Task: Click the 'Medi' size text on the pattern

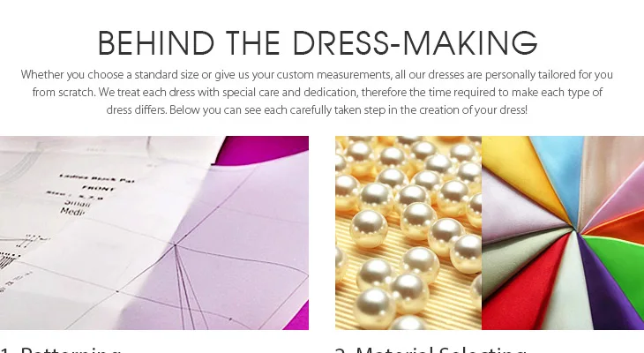Action: [71, 212]
